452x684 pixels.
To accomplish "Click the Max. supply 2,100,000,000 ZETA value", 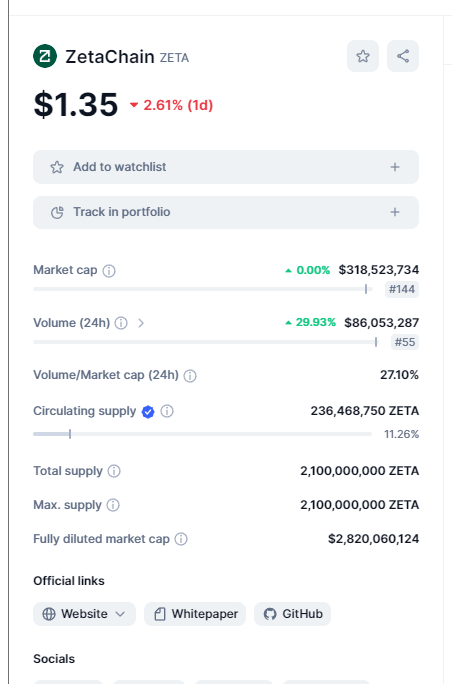I will click(x=360, y=505).
